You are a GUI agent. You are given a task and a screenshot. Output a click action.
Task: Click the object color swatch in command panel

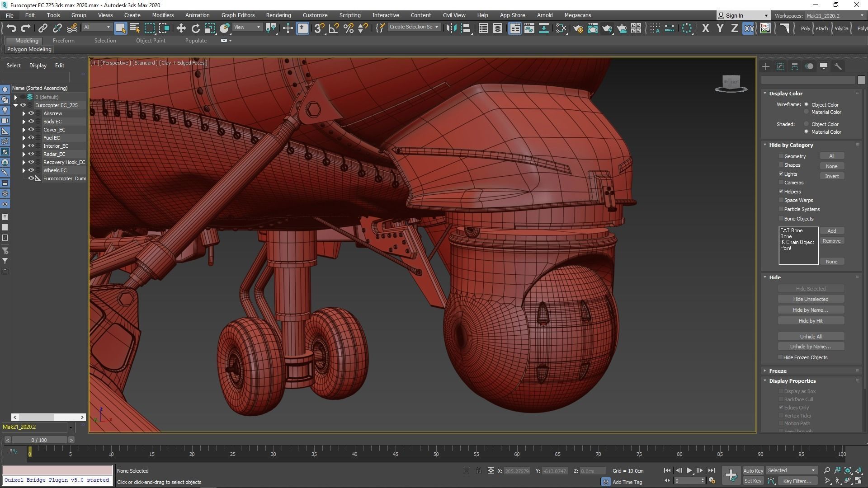tap(861, 80)
